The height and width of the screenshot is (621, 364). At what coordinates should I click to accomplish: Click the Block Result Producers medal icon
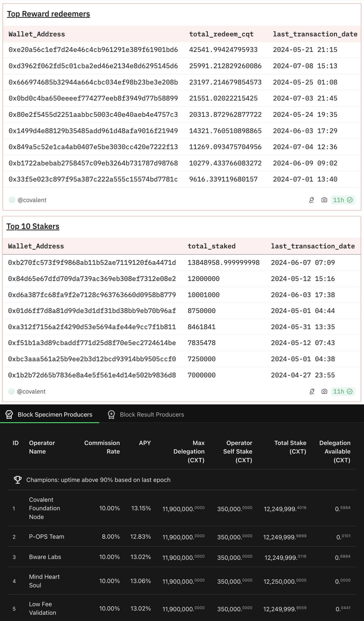point(111,414)
